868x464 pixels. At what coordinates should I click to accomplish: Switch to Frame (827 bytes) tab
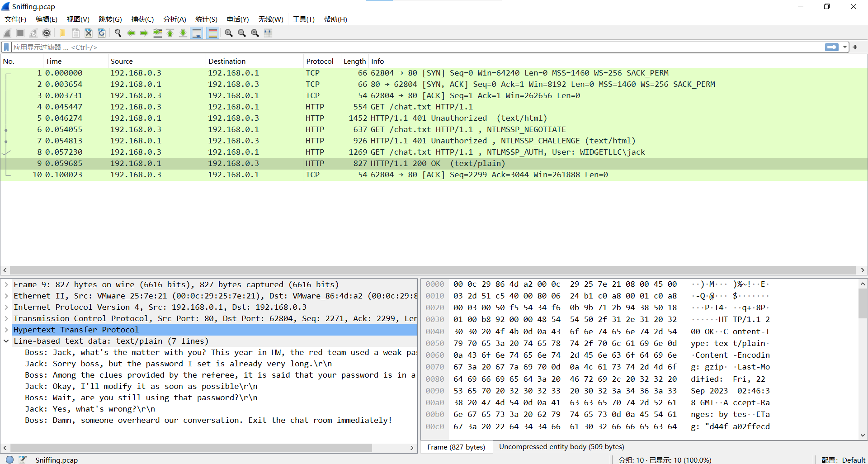point(456,447)
